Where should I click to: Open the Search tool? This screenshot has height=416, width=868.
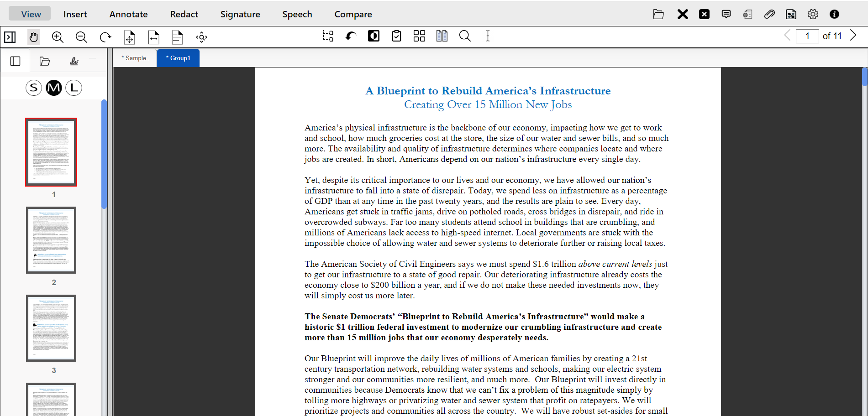[465, 36]
